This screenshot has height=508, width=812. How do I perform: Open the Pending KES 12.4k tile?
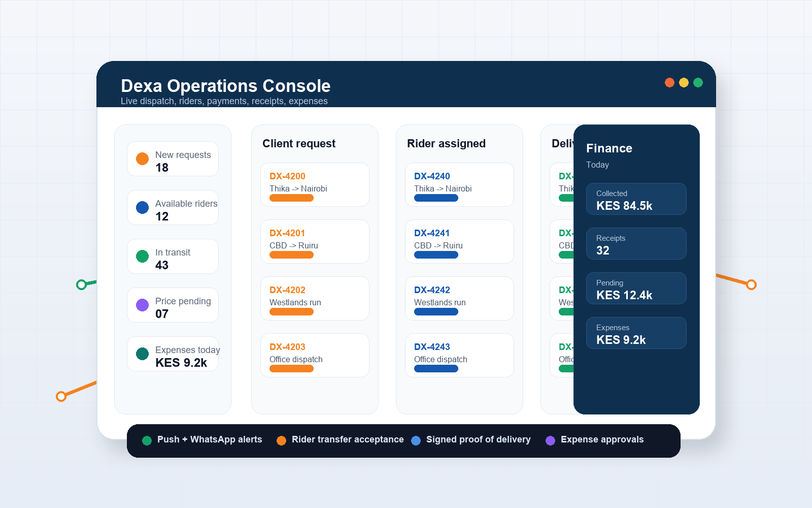coord(636,289)
